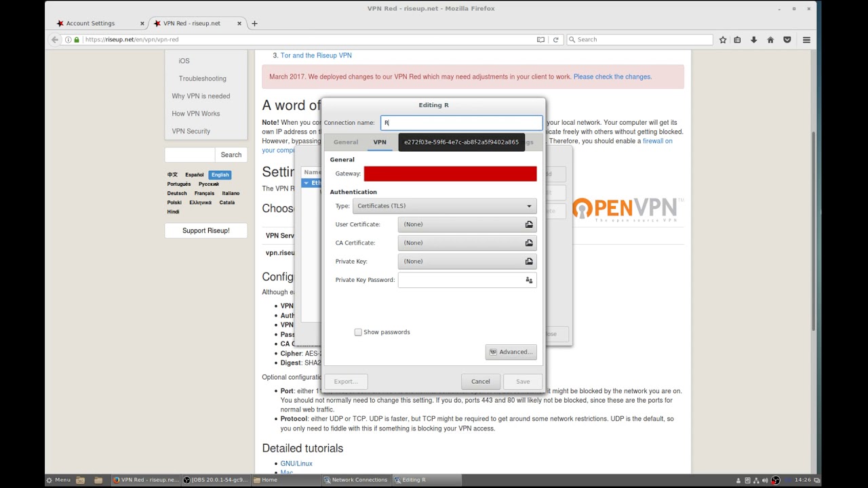868x488 pixels.
Task: Open the 'Tor and the Riseup VPN' link
Action: tap(316, 56)
